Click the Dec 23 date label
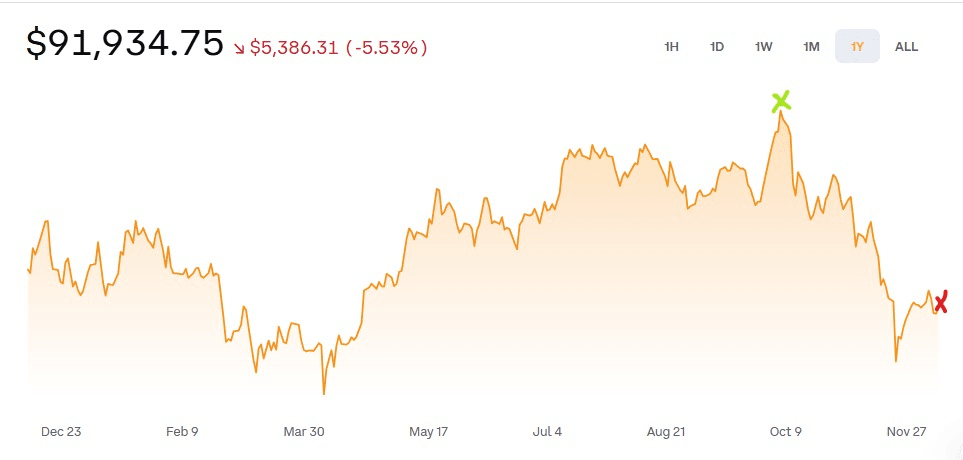 point(61,432)
